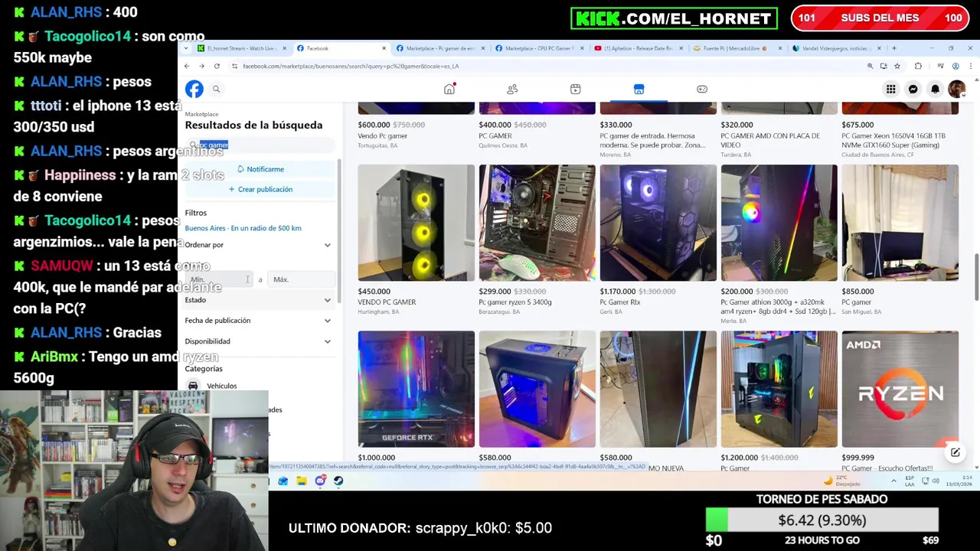Screen dimensions: 980x551
Task: Expand the Estado filter
Action: tap(258, 300)
